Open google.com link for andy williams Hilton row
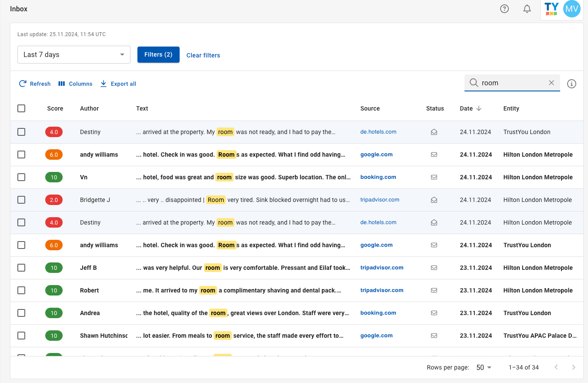This screenshot has height=383, width=588. pyautogui.click(x=377, y=155)
